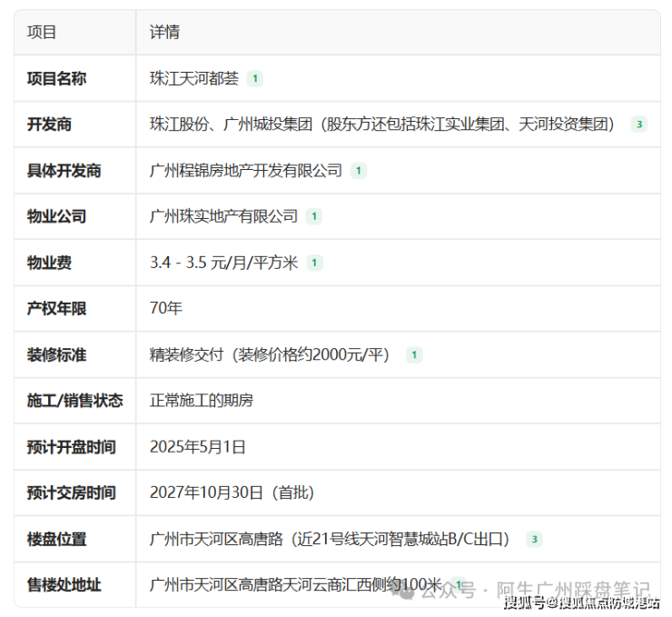Open citation badge in the 装修标准 row
Image resolution: width=672 pixels, height=617 pixels.
[x=414, y=355]
